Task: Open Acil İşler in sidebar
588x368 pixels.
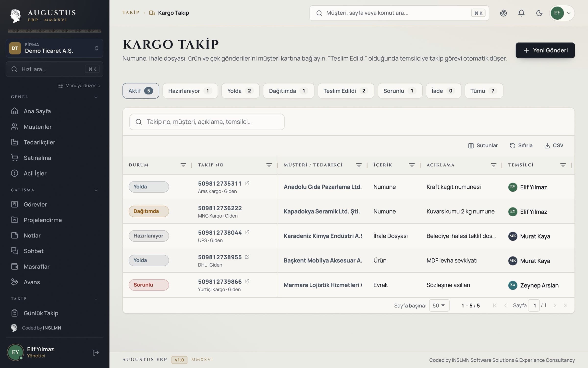Action: (x=54, y=173)
